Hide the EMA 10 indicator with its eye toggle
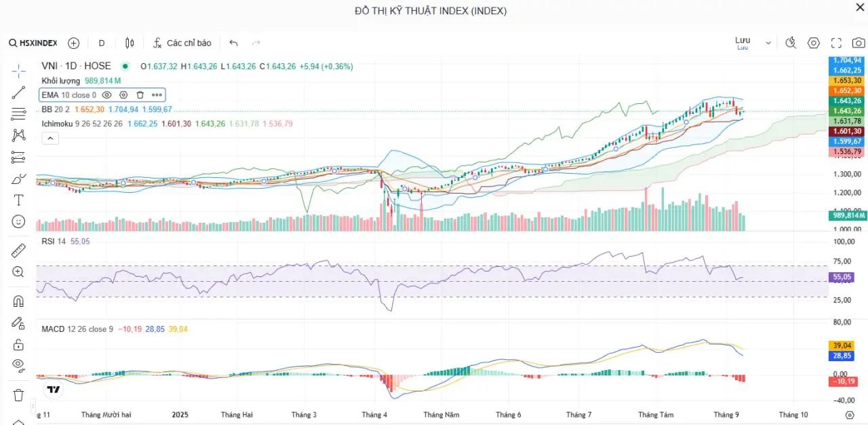The height and width of the screenshot is (425, 868). pos(106,95)
